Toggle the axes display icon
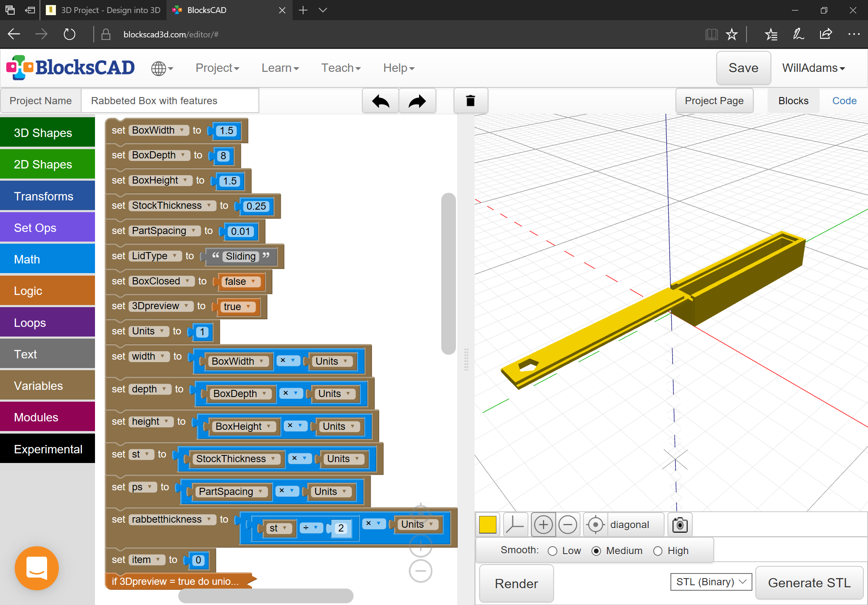Image resolution: width=868 pixels, height=605 pixels. point(515,525)
